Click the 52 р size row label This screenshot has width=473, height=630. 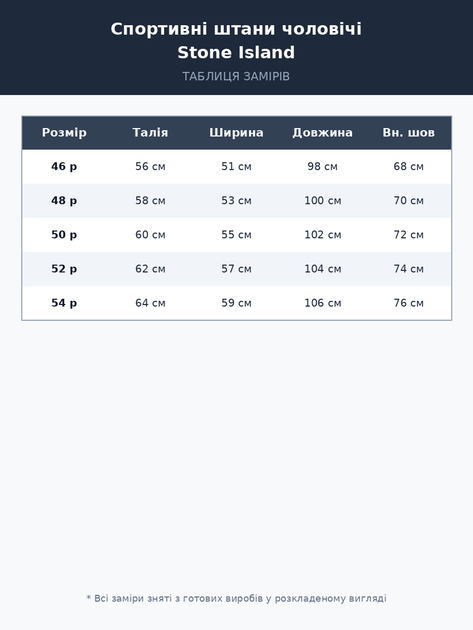[x=64, y=269]
